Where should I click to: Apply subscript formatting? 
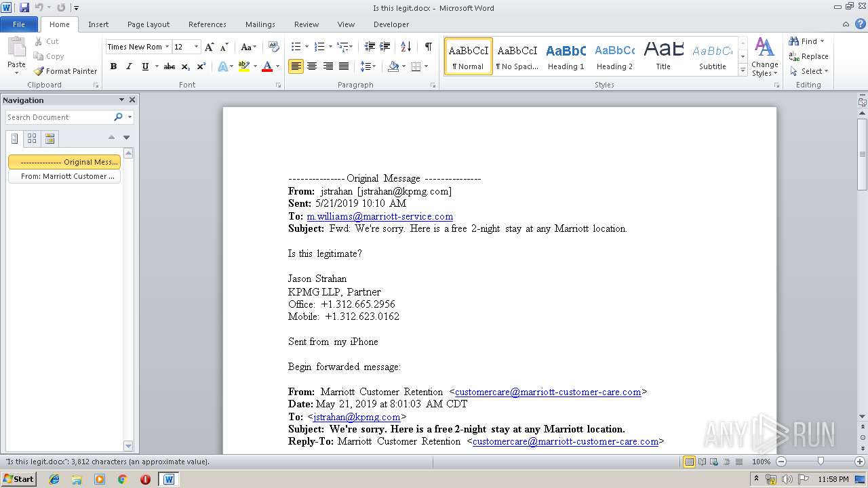(186, 66)
